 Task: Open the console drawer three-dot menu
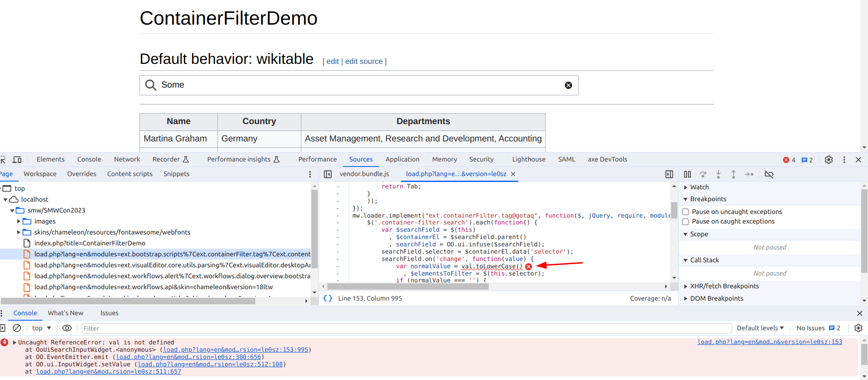point(2,313)
